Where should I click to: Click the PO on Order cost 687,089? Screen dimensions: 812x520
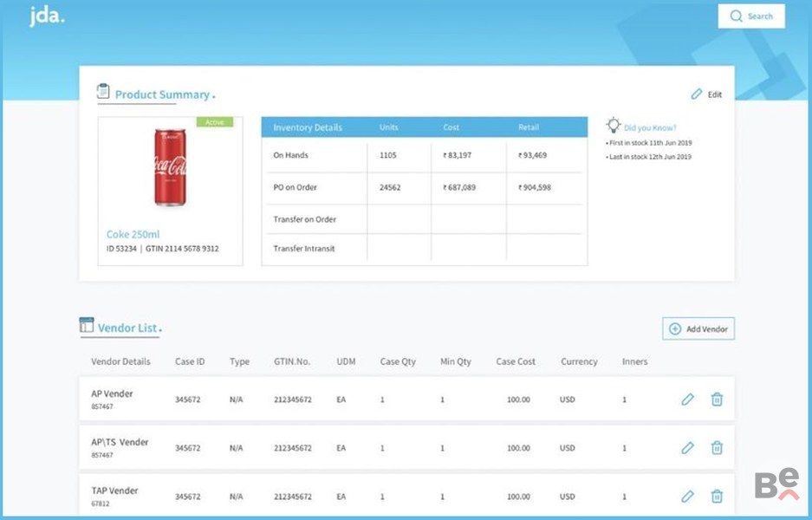459,187
